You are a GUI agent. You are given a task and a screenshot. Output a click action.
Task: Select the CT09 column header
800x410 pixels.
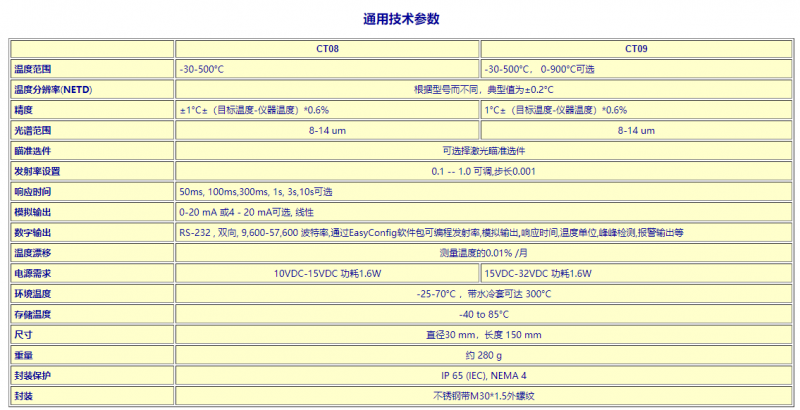tap(635, 49)
